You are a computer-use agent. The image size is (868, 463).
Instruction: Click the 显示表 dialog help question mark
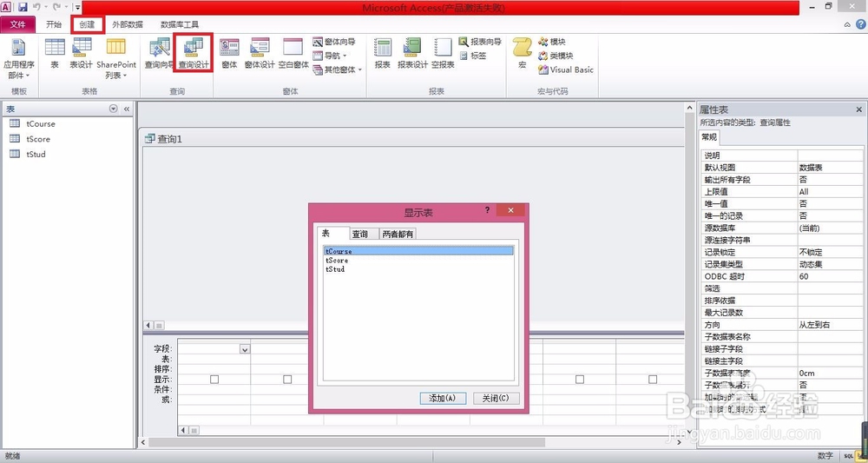point(487,210)
